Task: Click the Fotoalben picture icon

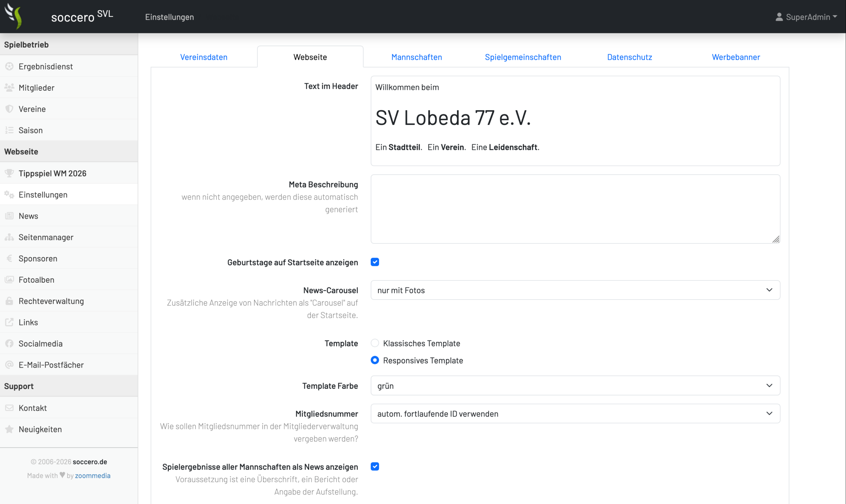Action: click(10, 279)
